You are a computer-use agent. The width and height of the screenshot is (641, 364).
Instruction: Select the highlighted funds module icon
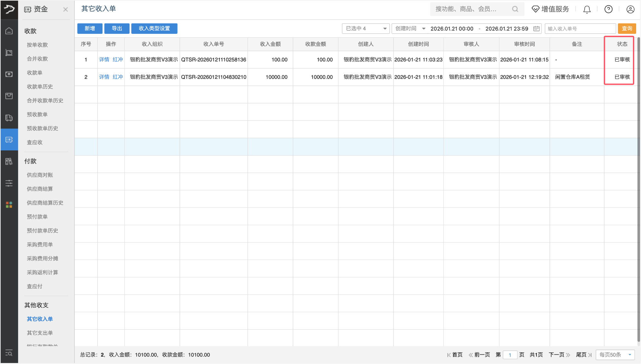[9, 139]
